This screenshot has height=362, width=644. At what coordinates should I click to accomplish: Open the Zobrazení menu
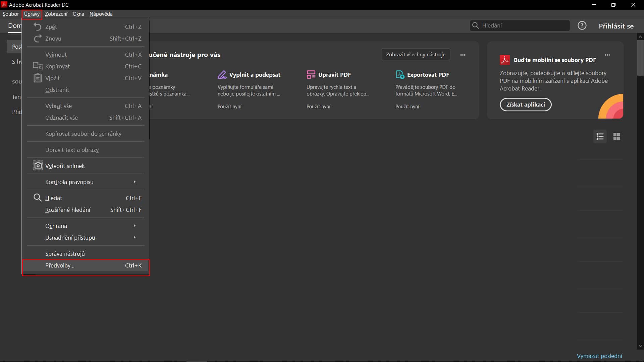pyautogui.click(x=56, y=14)
